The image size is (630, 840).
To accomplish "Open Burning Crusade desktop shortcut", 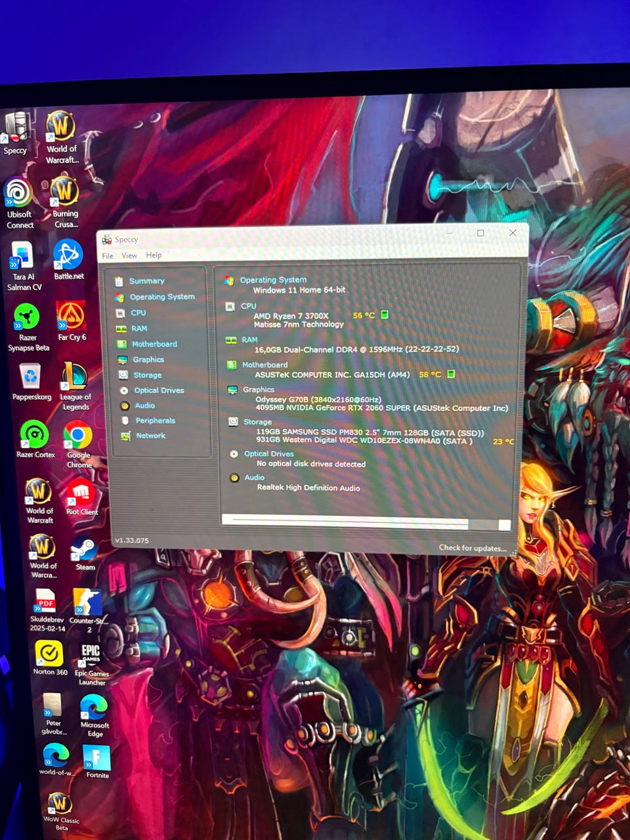I will [x=65, y=203].
